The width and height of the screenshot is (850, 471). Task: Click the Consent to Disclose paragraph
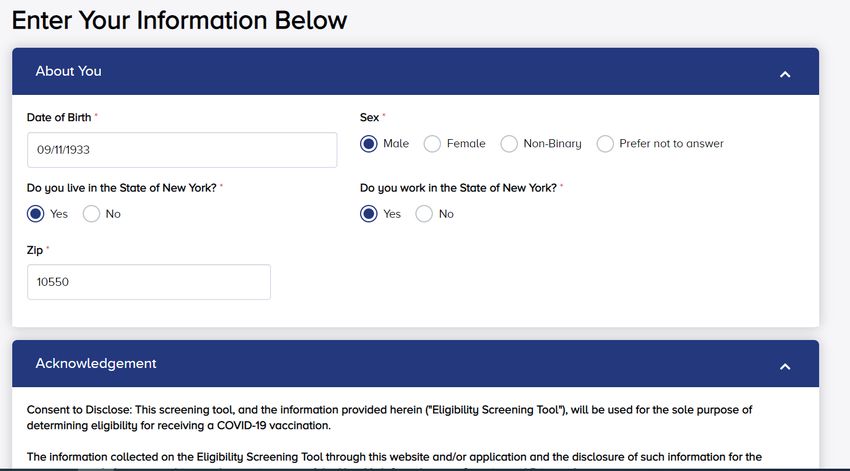(x=389, y=417)
